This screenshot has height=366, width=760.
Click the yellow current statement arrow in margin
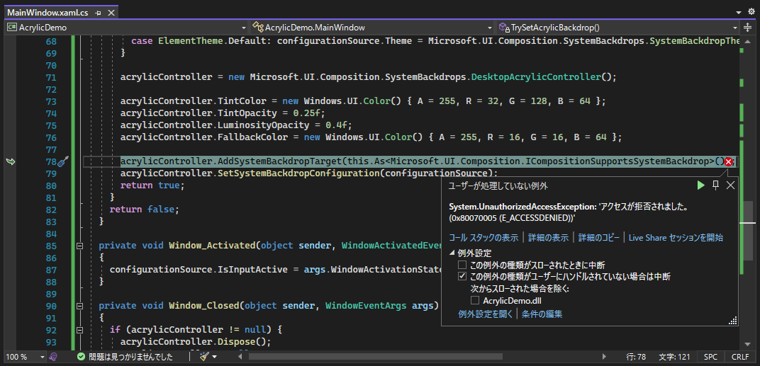click(10, 162)
